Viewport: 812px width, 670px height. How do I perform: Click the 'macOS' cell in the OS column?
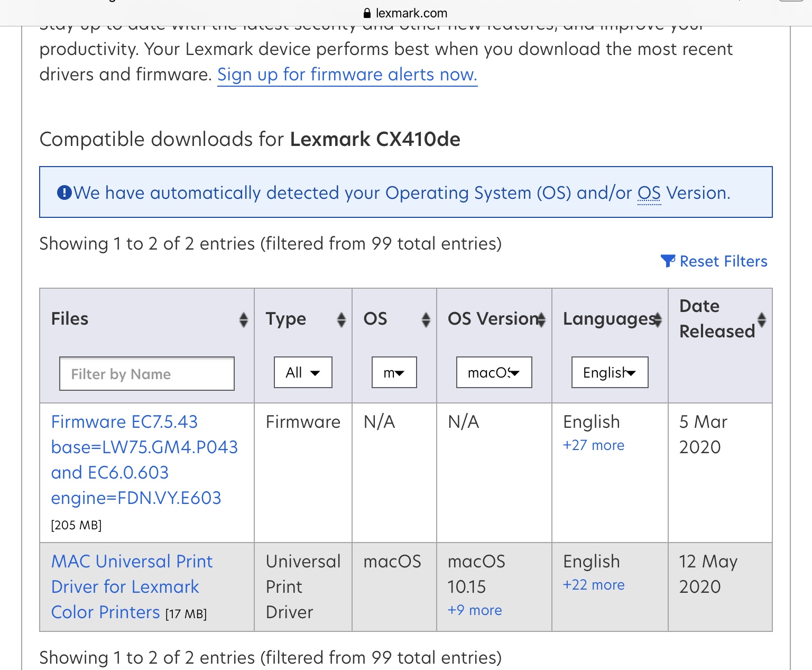tap(392, 562)
